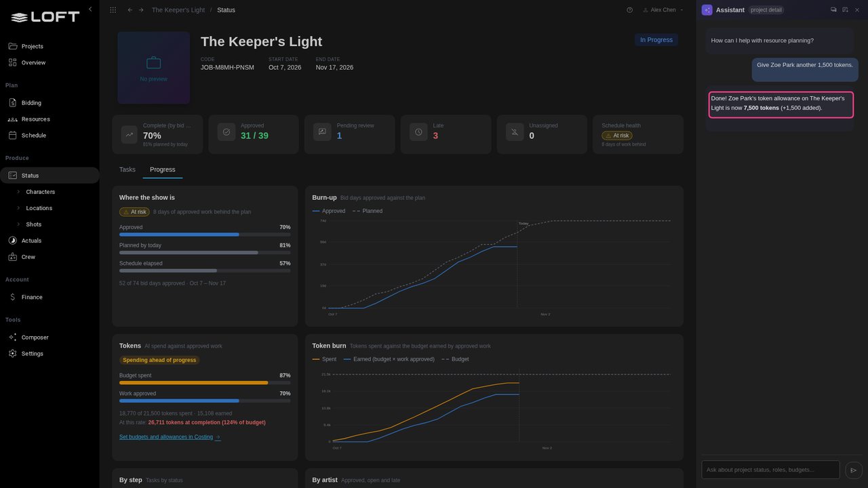Collapse the left sidebar chevron
Image resolution: width=868 pixels, height=488 pixels.
coord(90,9)
